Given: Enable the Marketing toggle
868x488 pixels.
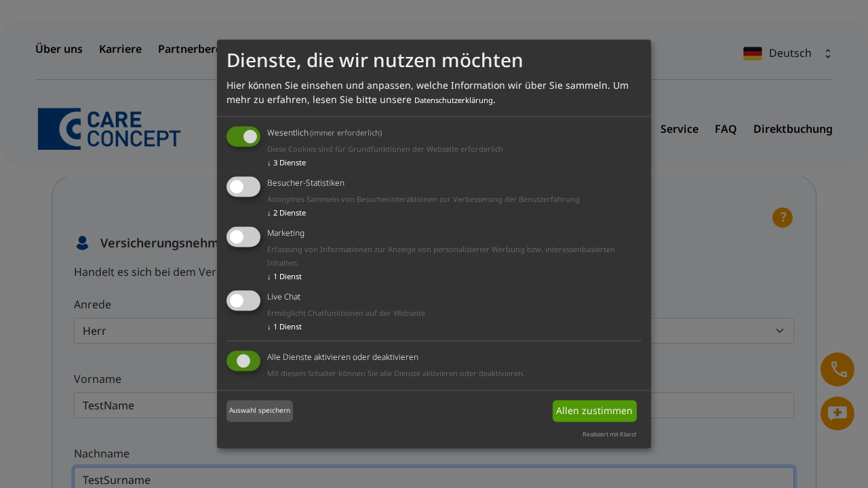Looking at the screenshot, I should coord(243,237).
